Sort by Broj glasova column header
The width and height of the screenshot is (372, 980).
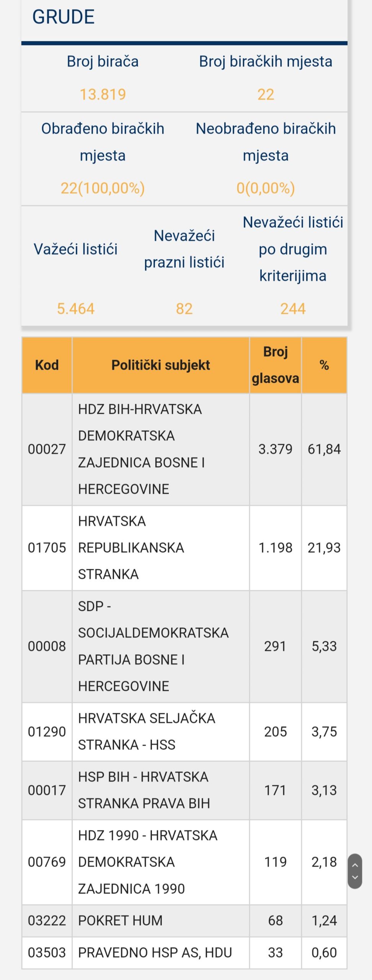(276, 365)
